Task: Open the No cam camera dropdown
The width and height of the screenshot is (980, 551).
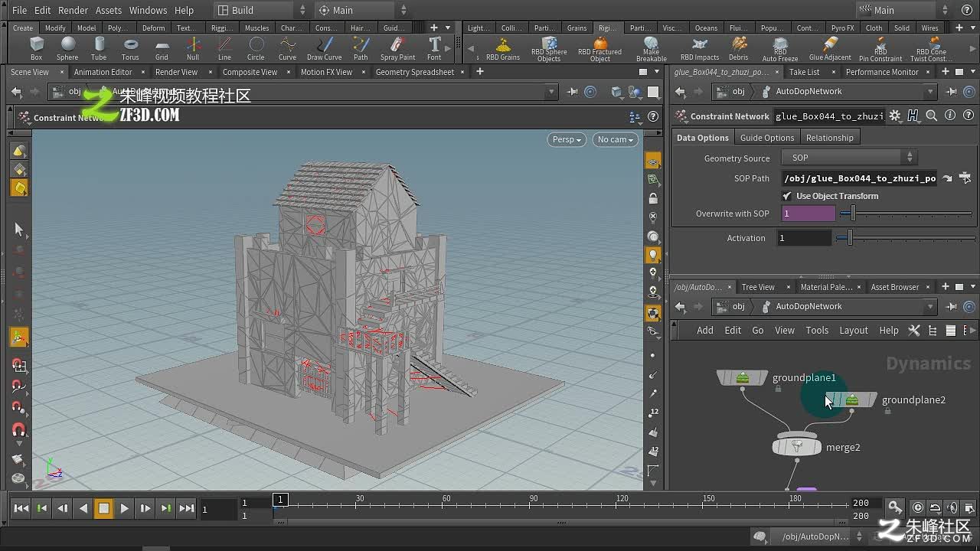Action: pos(615,139)
